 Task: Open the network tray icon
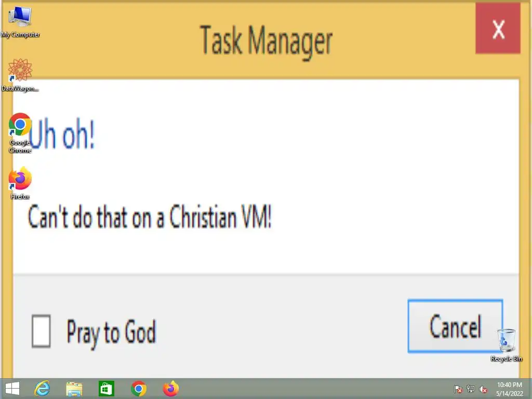pos(471,389)
